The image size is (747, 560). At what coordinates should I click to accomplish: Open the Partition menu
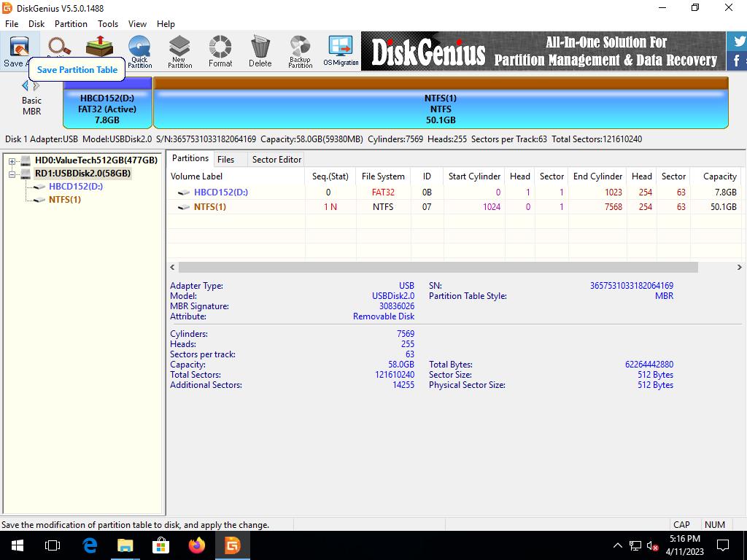click(71, 23)
